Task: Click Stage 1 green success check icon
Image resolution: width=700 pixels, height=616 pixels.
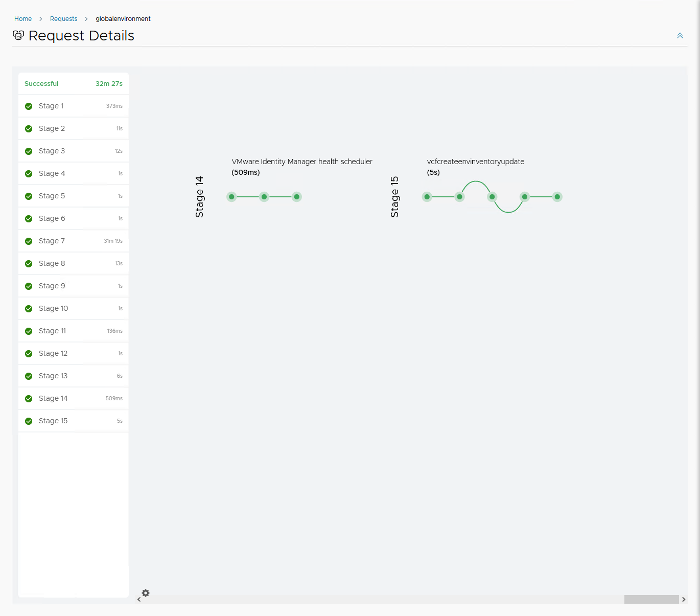Action: tap(29, 106)
